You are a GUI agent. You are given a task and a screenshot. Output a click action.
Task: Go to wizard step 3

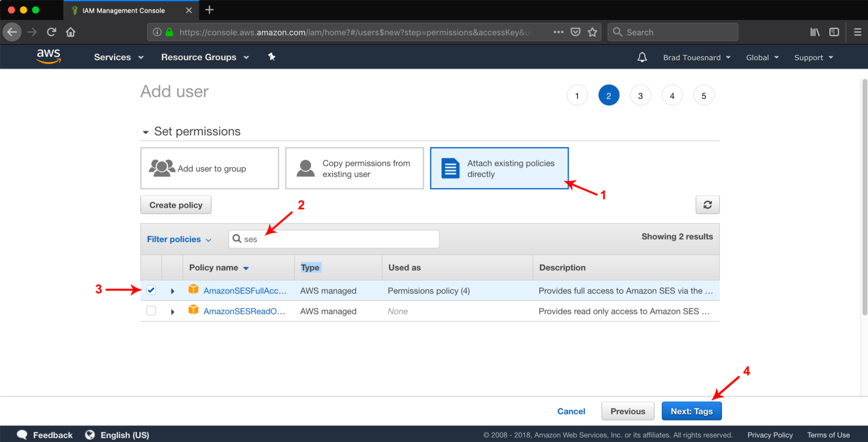640,96
